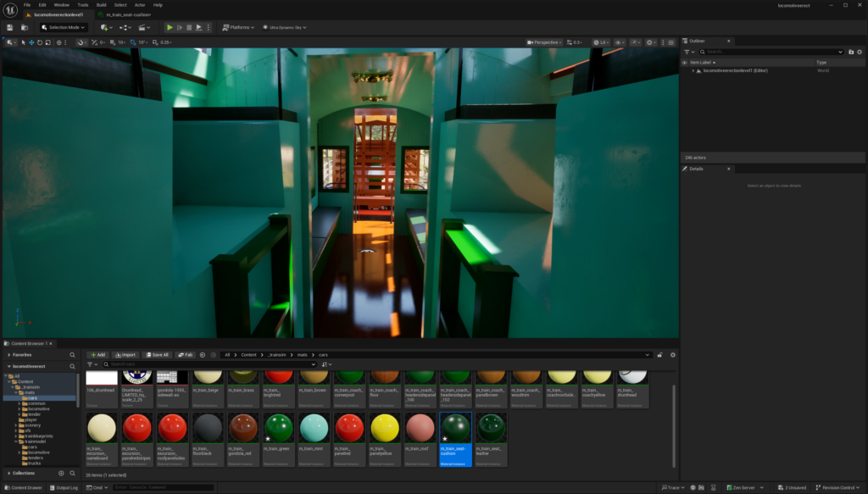The height and width of the screenshot is (494, 868).
Task: Click the Fab marketplace button
Action: pyautogui.click(x=185, y=354)
